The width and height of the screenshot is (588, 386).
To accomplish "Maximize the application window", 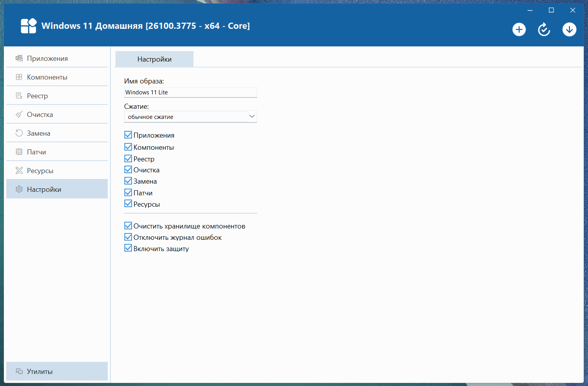I will (551, 11).
